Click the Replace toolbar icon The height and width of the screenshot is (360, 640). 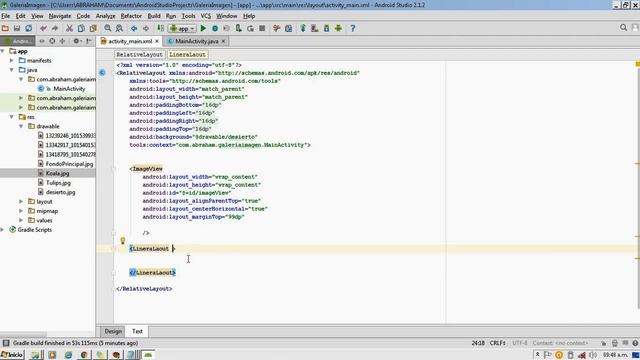pos(119,28)
